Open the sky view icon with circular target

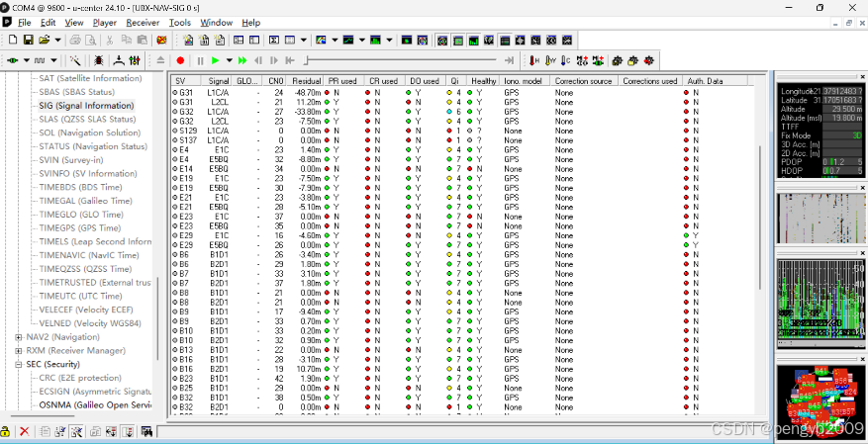[x=423, y=40]
